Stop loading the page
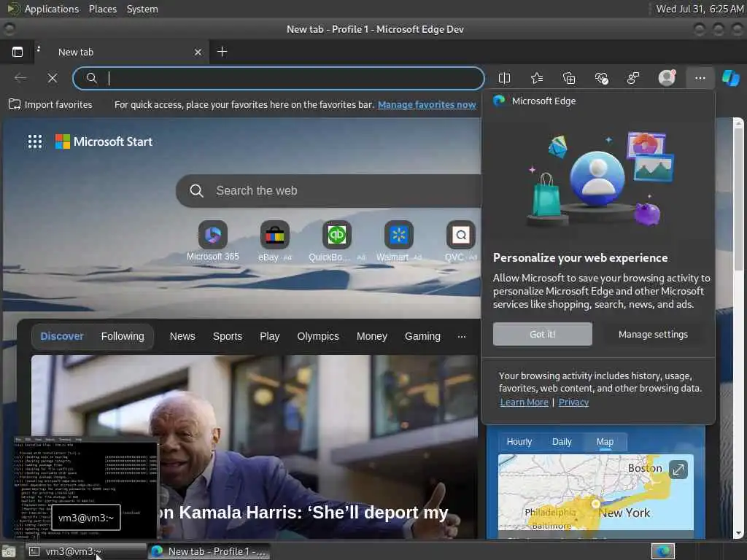Viewport: 747px width, 560px height. tap(53, 78)
